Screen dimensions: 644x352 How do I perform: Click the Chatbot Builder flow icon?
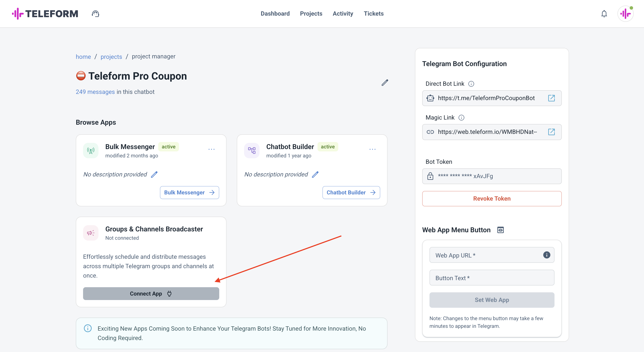(x=252, y=151)
